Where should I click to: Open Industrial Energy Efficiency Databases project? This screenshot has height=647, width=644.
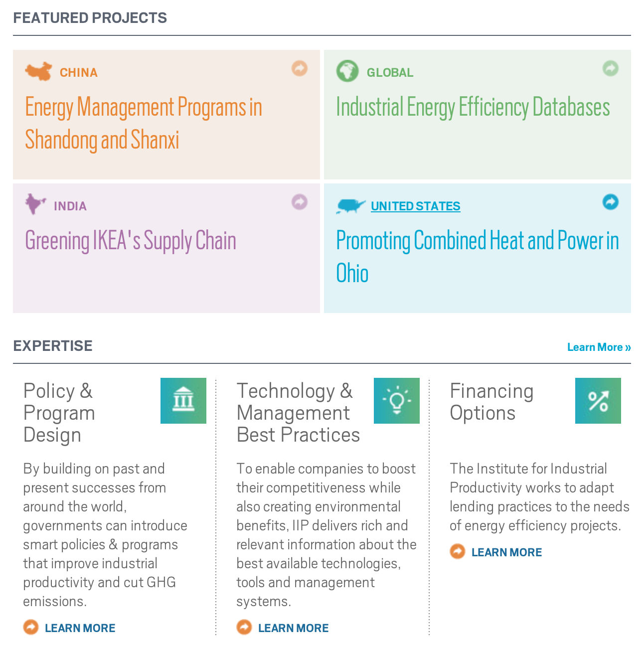[473, 108]
